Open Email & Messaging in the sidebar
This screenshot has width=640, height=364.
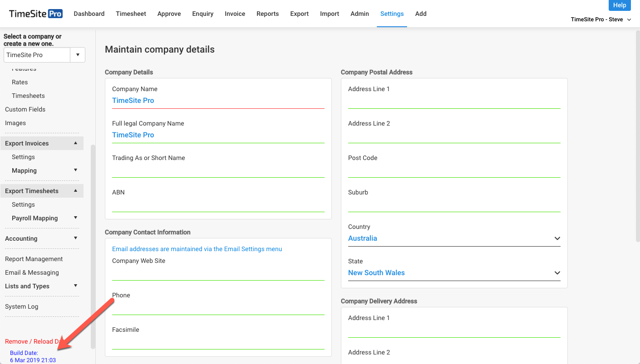pyautogui.click(x=32, y=272)
